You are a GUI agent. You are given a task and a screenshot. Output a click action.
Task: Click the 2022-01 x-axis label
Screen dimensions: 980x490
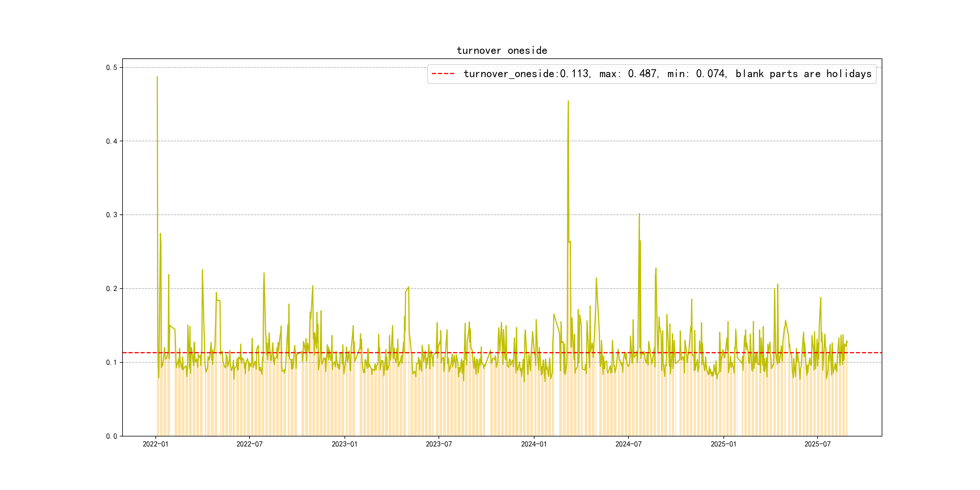click(x=155, y=444)
